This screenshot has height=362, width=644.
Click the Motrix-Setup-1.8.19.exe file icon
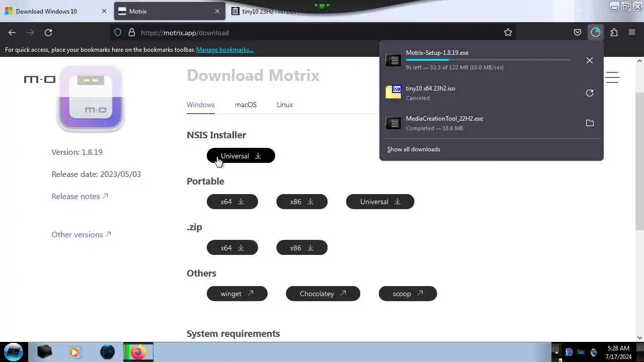393,60
